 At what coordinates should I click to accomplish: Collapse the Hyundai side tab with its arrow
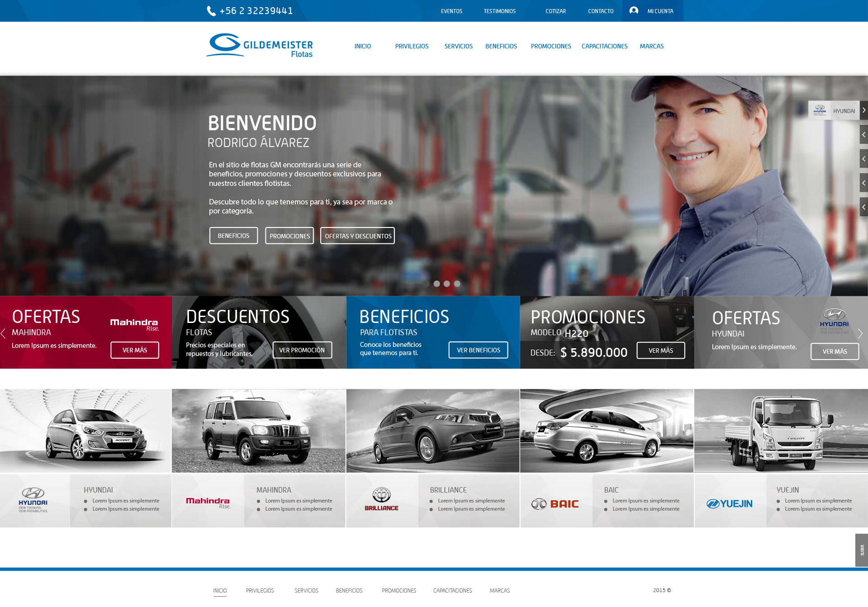(863, 110)
